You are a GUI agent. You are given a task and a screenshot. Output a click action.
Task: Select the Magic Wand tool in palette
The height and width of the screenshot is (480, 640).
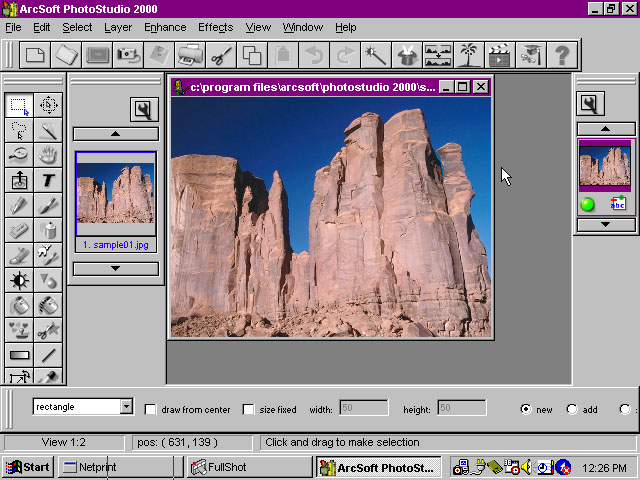pyautogui.click(x=48, y=130)
